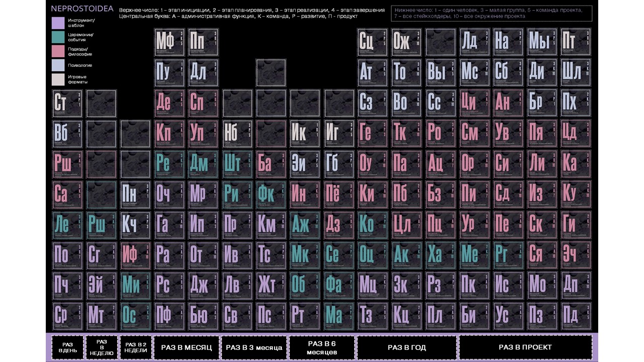
Task: Open the Мф element tile
Action: [x=170, y=42]
